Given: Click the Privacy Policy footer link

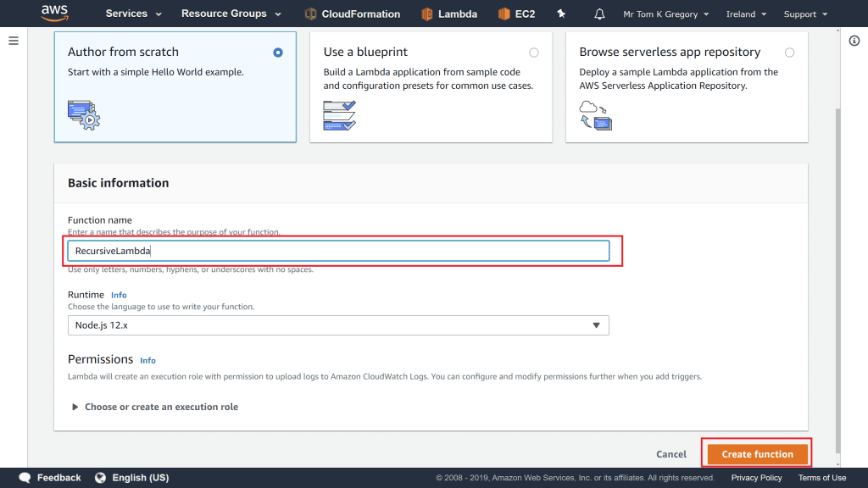Looking at the screenshot, I should click(756, 478).
